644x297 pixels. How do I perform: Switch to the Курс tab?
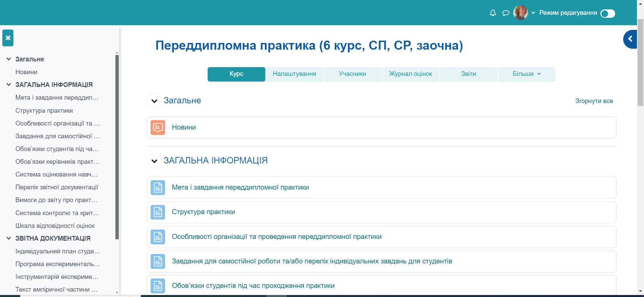(236, 74)
